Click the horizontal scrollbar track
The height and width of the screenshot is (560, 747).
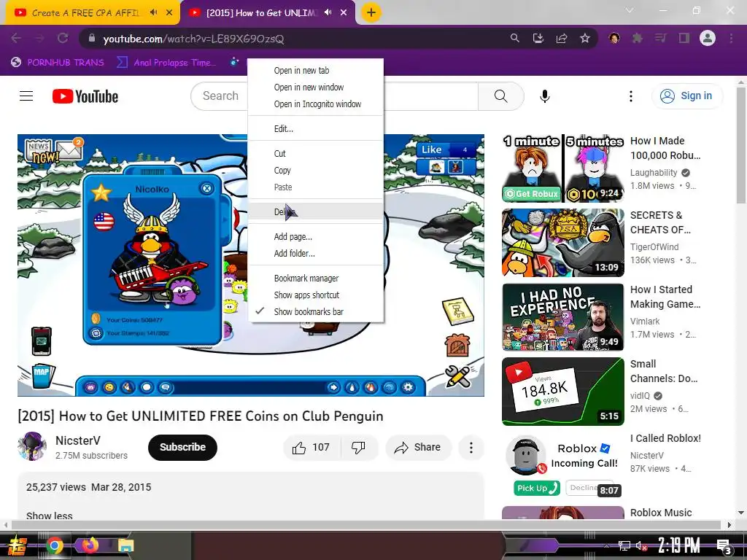click(367, 525)
